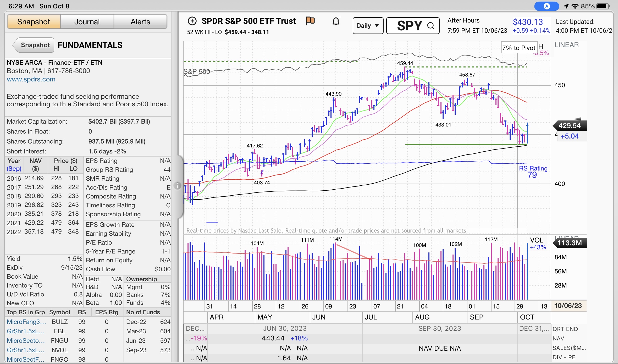The width and height of the screenshot is (618, 364).
Task: Tap the 433.01 low price label
Action: [x=443, y=125]
